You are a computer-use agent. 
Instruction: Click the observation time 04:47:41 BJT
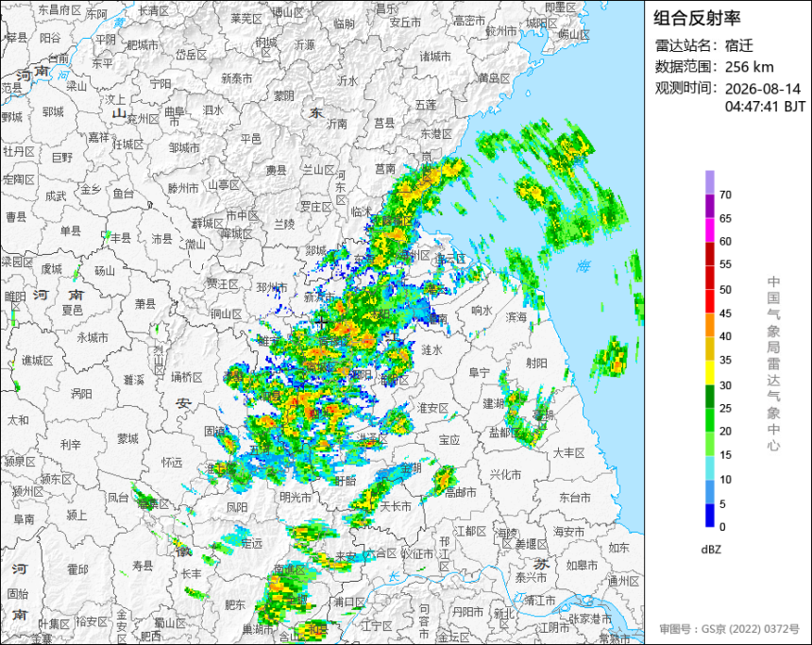point(766,107)
